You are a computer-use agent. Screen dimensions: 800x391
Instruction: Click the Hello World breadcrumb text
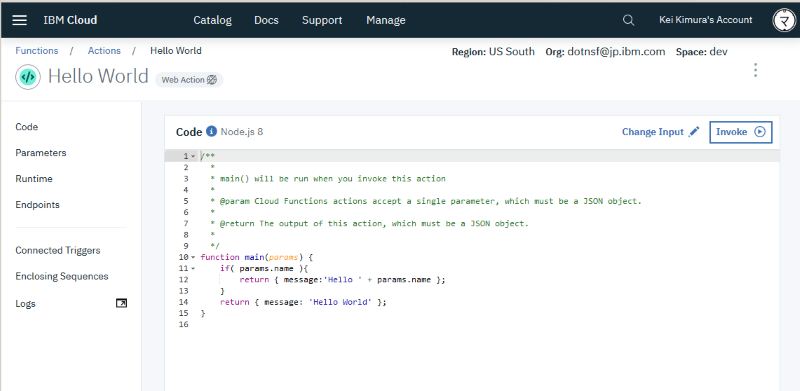click(176, 51)
